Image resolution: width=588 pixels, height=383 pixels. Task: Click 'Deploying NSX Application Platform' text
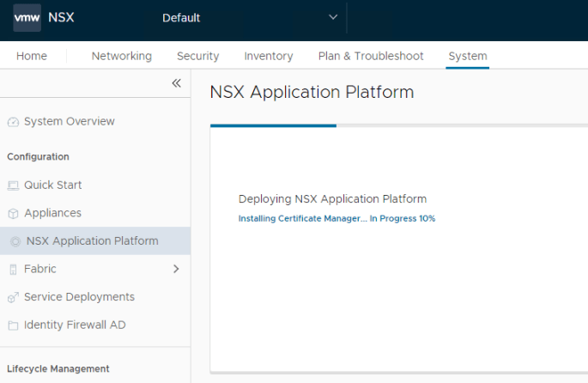(332, 199)
